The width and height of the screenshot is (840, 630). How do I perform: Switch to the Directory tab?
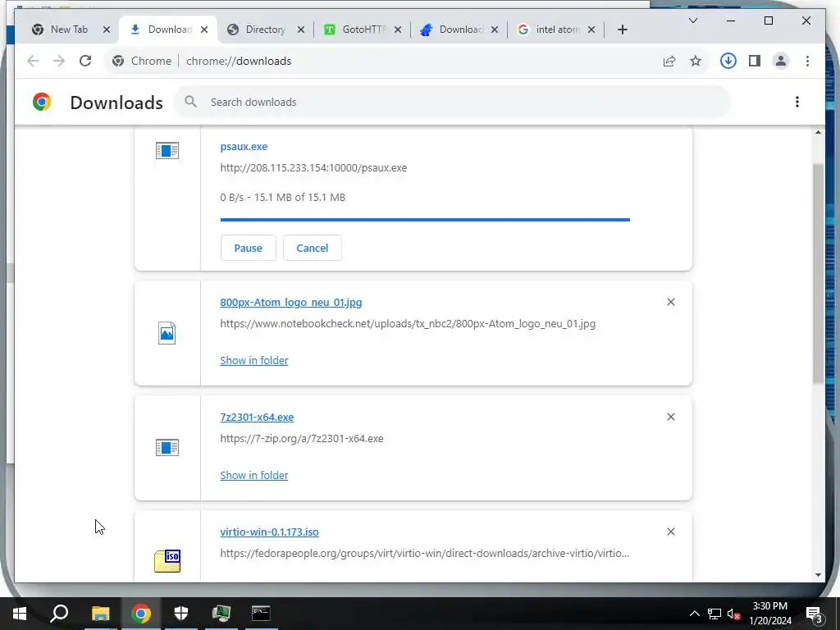[x=265, y=30]
